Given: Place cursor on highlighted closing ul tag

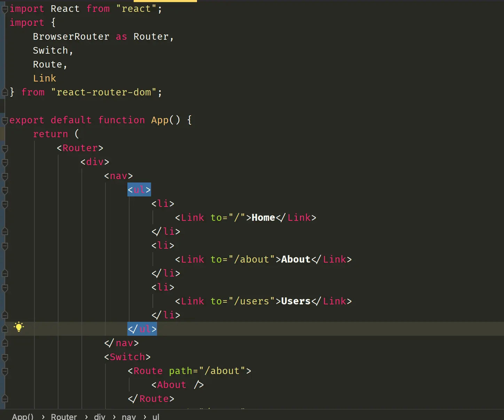Looking at the screenshot, I should click(142, 329).
